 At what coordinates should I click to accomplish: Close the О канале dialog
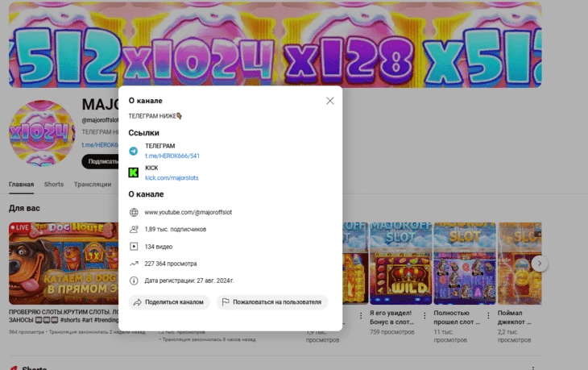(x=329, y=101)
